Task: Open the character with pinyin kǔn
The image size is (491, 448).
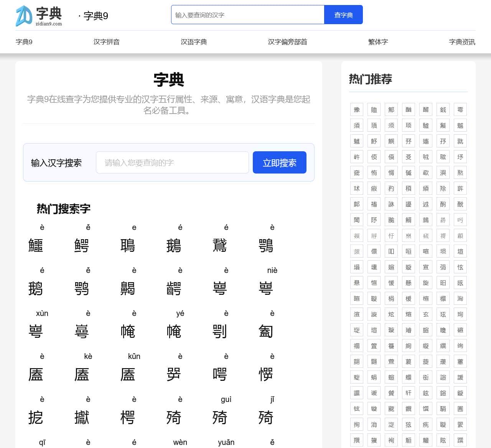Action: [x=128, y=374]
